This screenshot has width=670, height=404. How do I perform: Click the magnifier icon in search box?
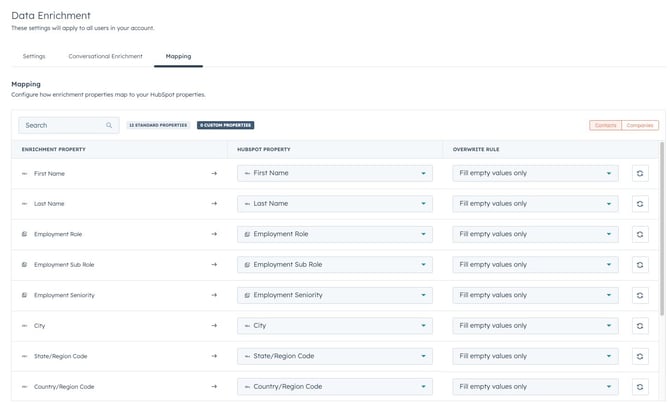[109, 126]
